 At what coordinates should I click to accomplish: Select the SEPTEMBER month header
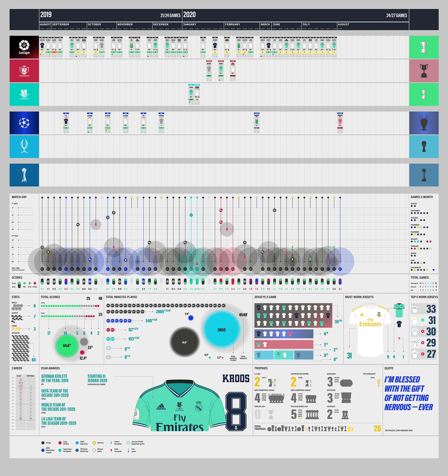coord(61,24)
